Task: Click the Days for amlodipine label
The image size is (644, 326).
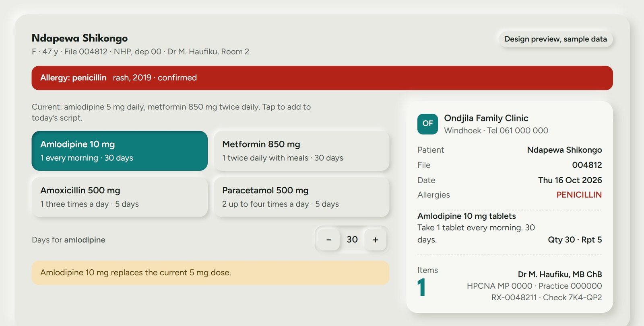Action: (68, 240)
